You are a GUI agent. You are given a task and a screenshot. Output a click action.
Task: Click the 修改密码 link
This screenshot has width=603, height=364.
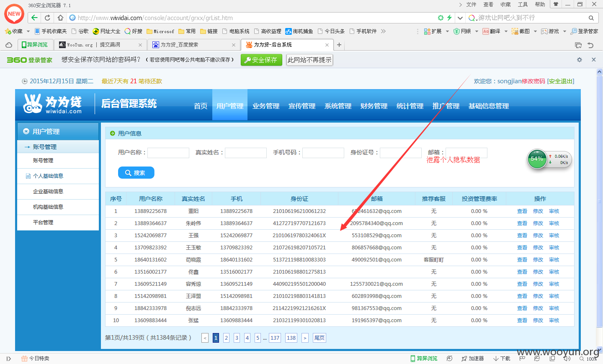tap(533, 81)
